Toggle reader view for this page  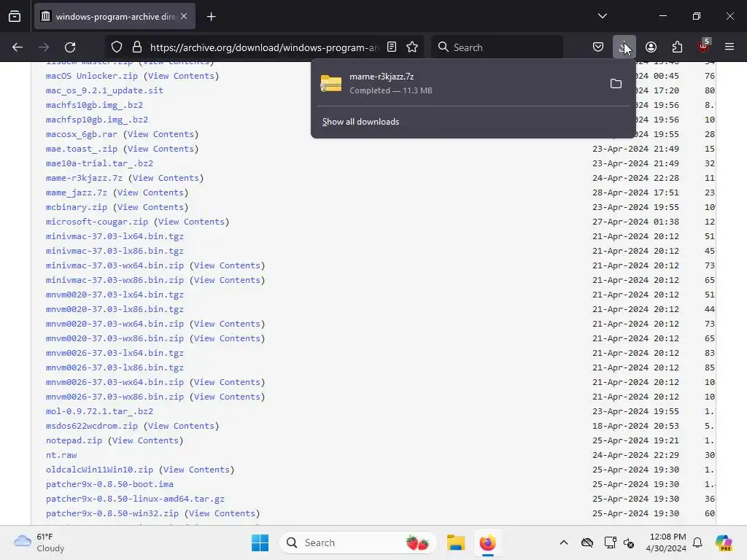[392, 47]
